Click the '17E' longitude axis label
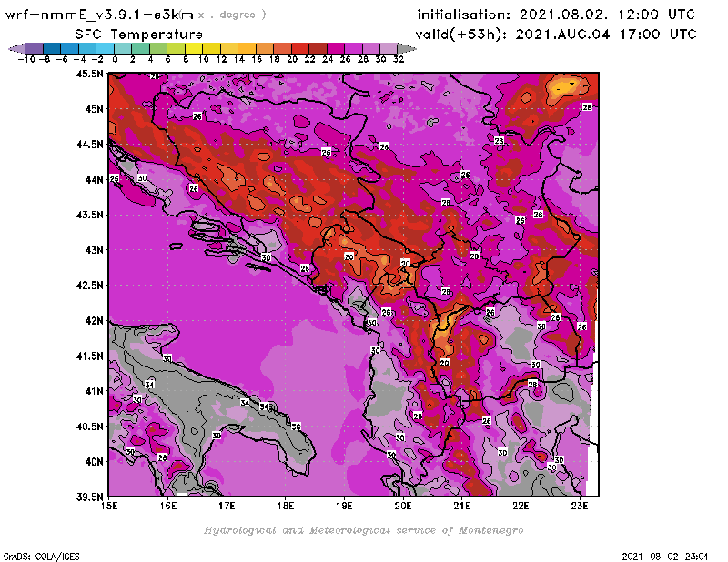The width and height of the screenshot is (728, 562). click(227, 506)
